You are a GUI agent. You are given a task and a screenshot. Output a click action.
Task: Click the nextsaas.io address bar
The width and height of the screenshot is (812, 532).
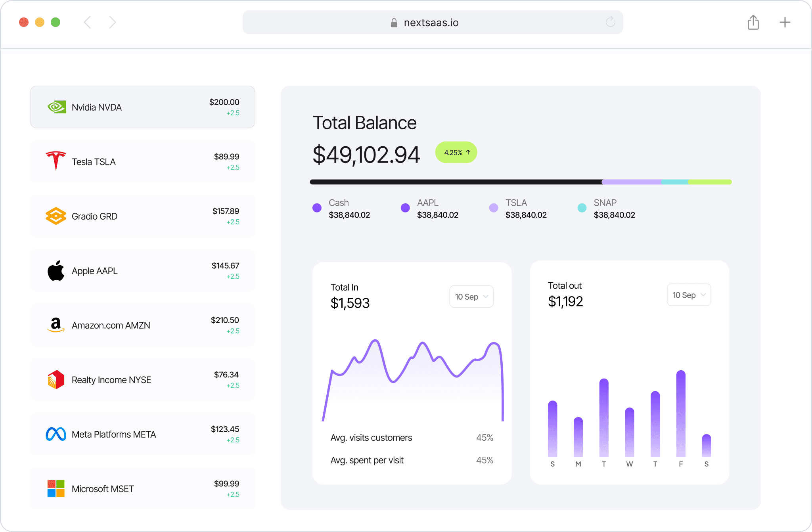tap(431, 23)
